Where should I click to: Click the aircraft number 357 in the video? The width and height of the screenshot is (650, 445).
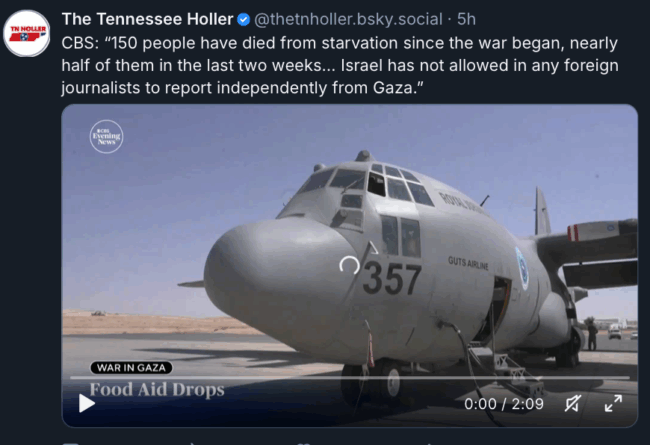(x=392, y=279)
